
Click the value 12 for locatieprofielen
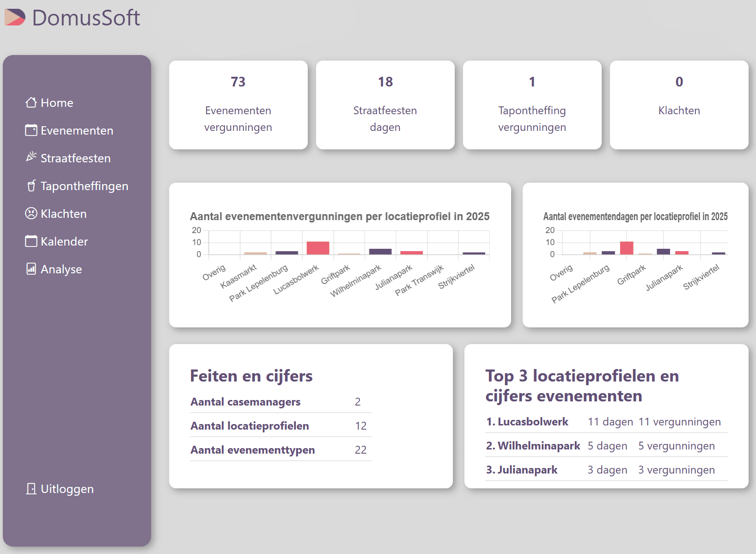pos(361,426)
